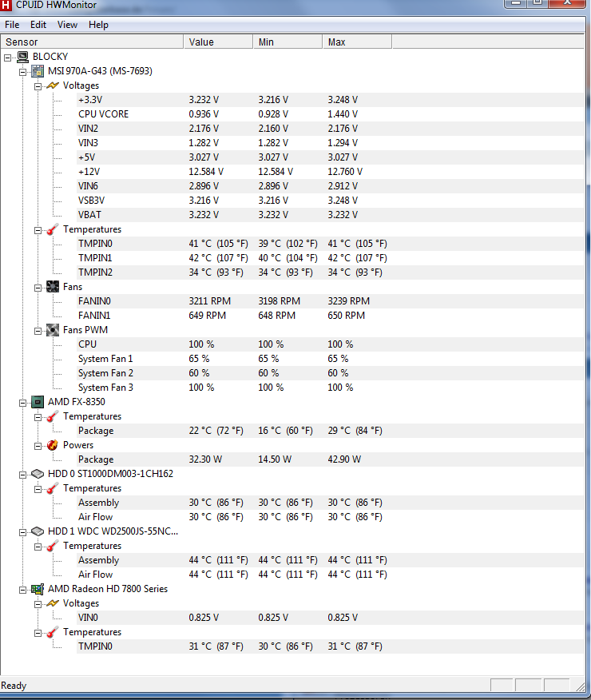Click the Max column header
The height and width of the screenshot is (700, 591).
click(357, 42)
